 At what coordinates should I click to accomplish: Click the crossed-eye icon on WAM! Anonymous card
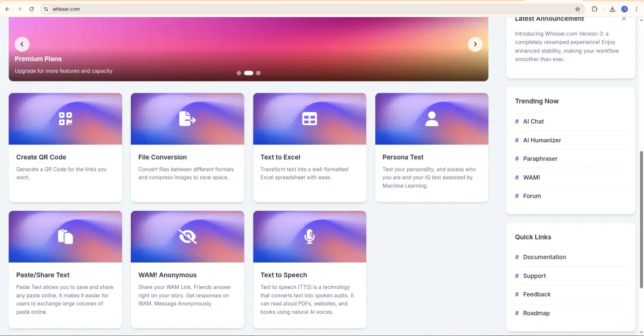pos(187,236)
